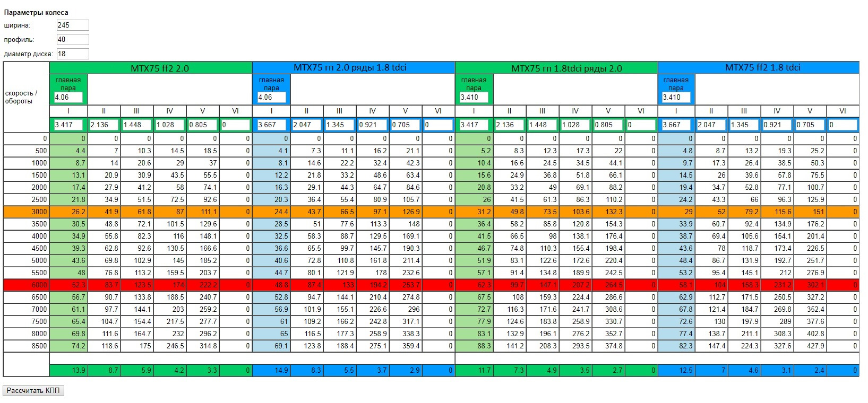Select the orange 3000 rpm row label
Viewport: 868px width, 403px height.
(x=26, y=212)
